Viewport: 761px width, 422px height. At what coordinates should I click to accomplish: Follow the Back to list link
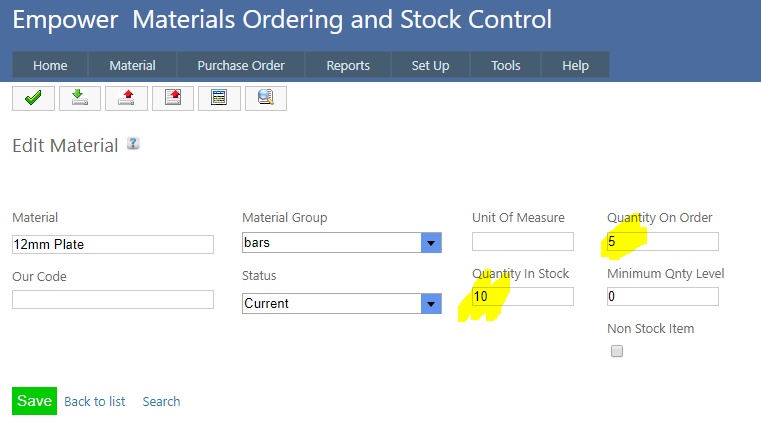[x=95, y=401]
